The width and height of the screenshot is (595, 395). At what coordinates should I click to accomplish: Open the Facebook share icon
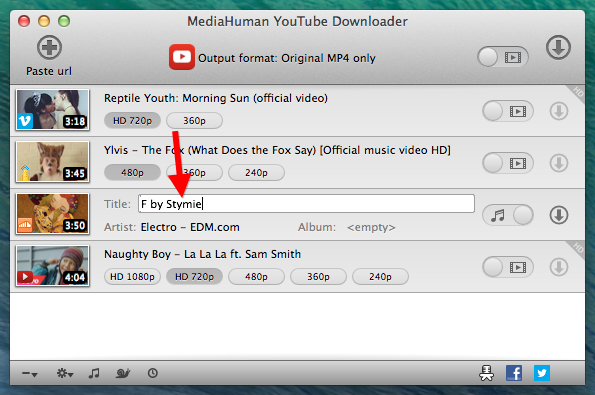(514, 373)
